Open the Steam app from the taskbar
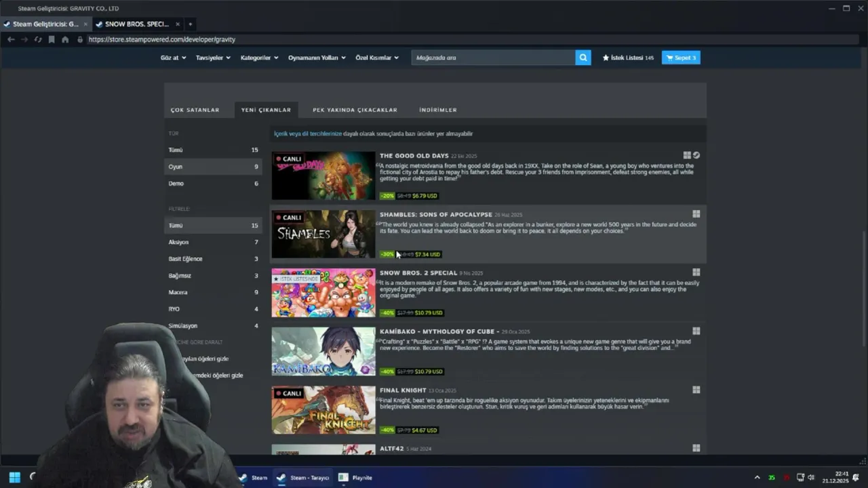868x488 pixels. [x=253, y=477]
